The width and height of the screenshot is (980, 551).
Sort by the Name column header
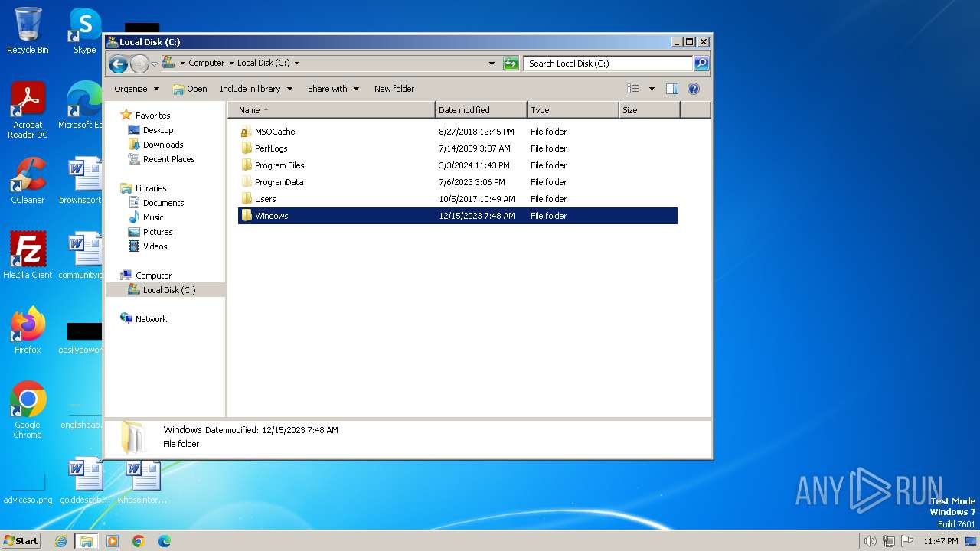pyautogui.click(x=332, y=110)
